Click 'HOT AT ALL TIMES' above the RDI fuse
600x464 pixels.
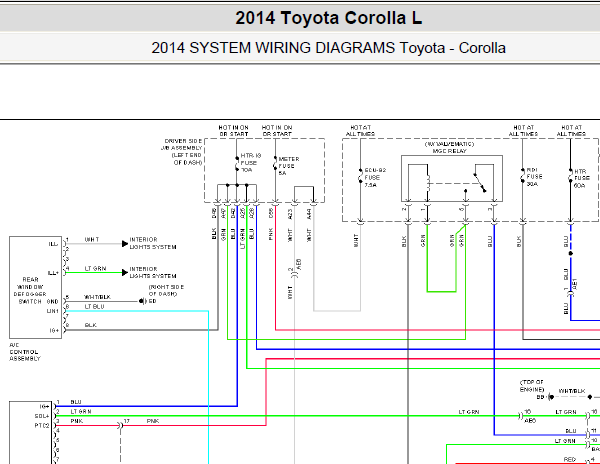[x=523, y=131]
